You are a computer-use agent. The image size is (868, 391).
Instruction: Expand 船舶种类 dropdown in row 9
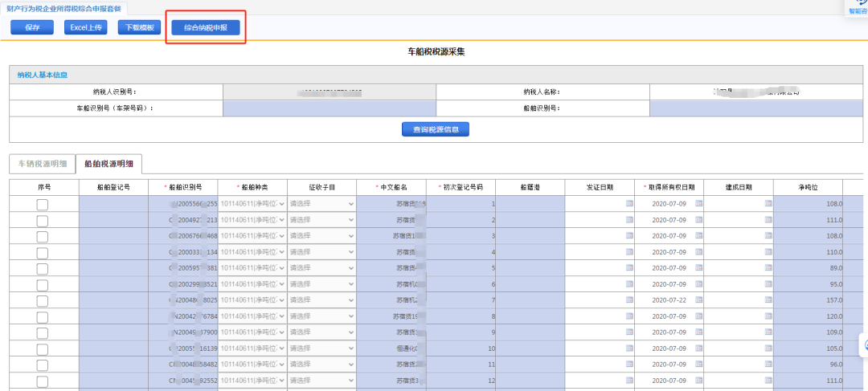[252, 332]
